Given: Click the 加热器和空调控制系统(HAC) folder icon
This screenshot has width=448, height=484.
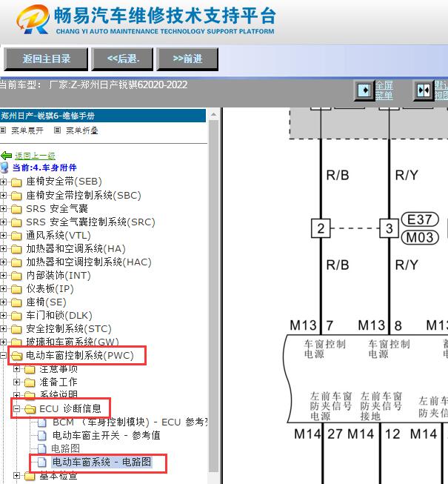Looking at the screenshot, I should click(16, 262).
